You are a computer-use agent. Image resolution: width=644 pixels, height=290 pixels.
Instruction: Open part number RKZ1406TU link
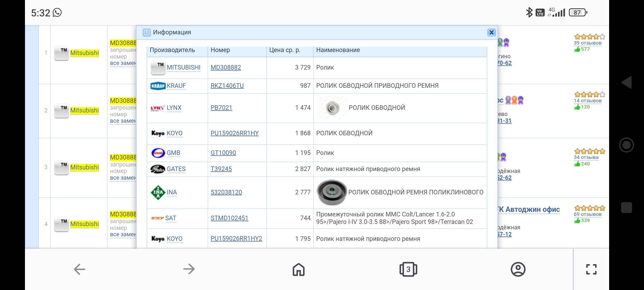pyautogui.click(x=227, y=86)
